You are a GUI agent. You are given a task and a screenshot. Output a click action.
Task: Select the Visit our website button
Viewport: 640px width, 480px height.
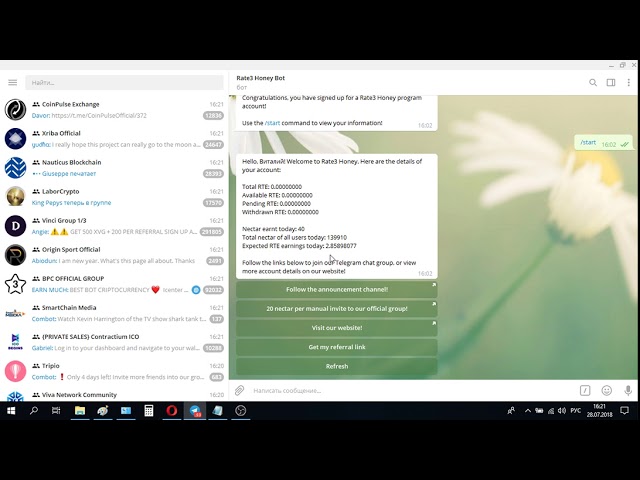point(337,328)
